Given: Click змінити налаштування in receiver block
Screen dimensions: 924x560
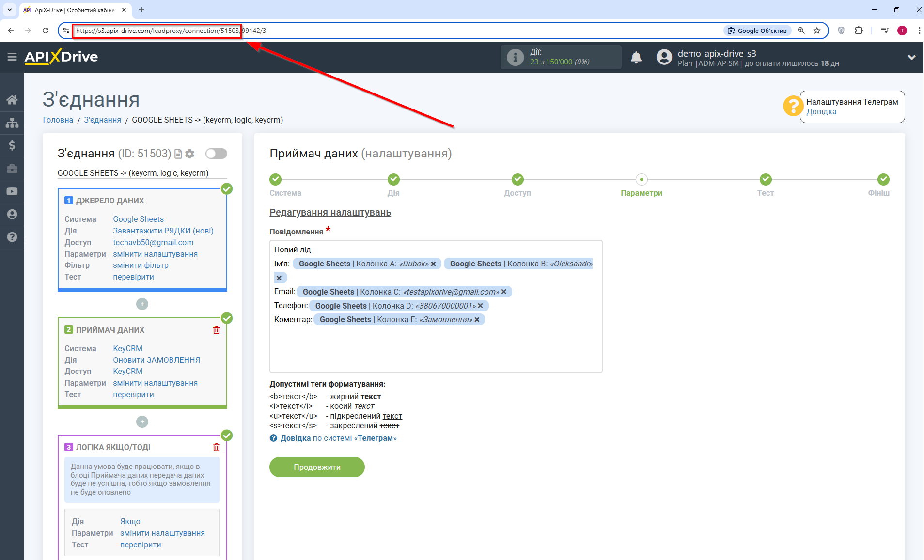Looking at the screenshot, I should click(155, 383).
